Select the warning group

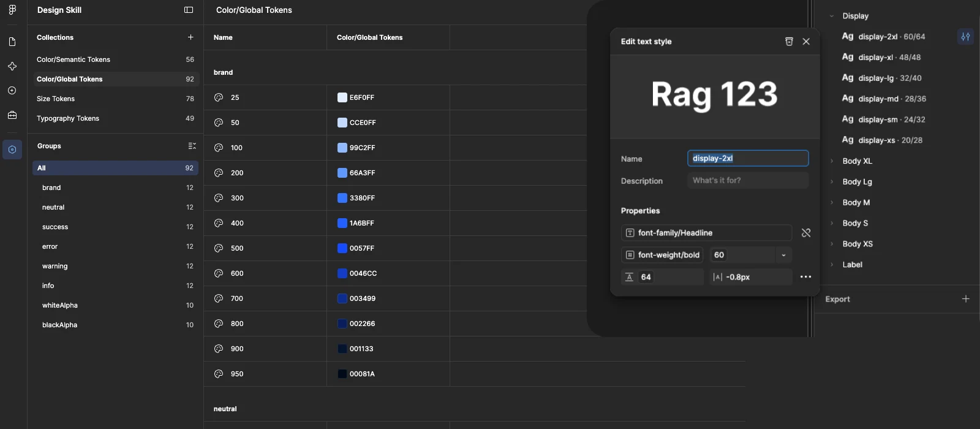115,266
